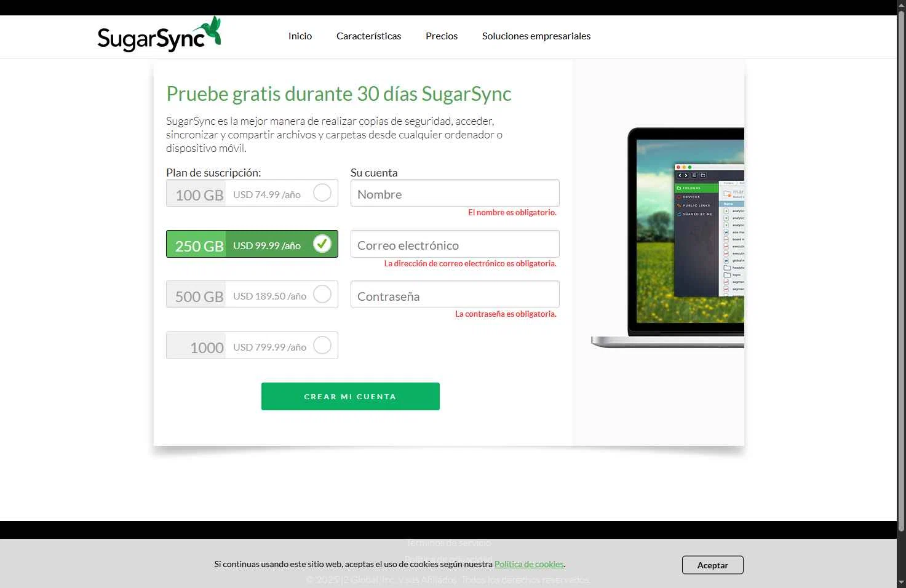Click 'La contraseña es obligatoria.' error text
Viewport: 906px width, 588px height.
pyautogui.click(x=506, y=314)
